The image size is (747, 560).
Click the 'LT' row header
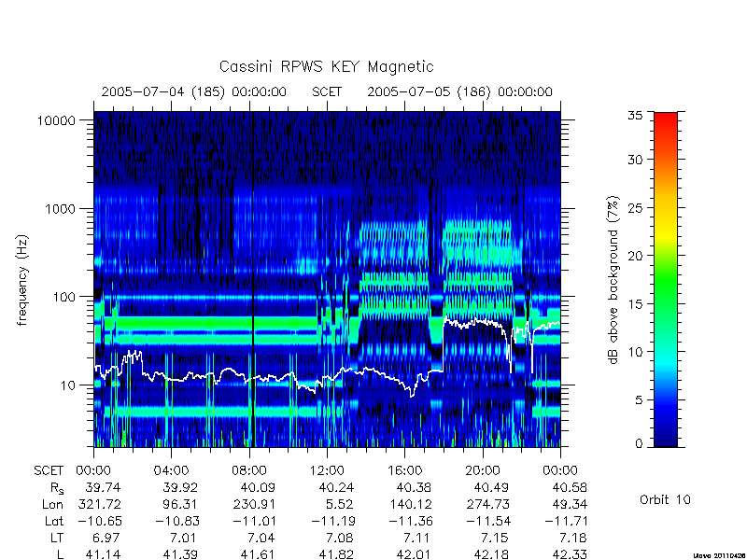(57, 539)
